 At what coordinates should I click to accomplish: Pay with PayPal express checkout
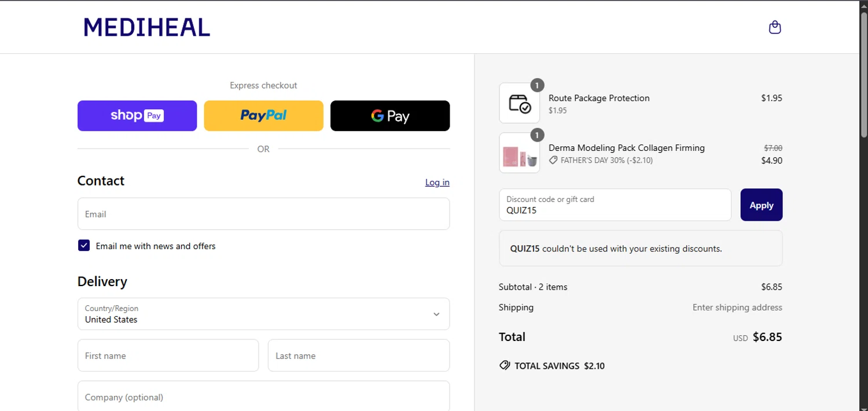(263, 116)
